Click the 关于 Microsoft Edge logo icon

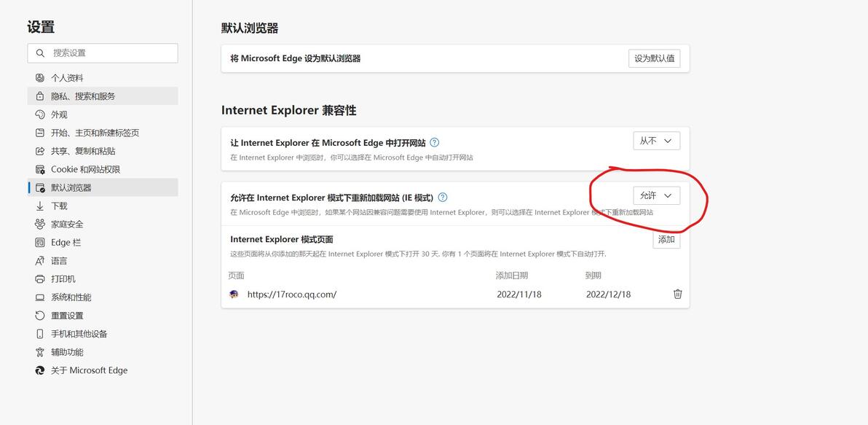pos(40,371)
